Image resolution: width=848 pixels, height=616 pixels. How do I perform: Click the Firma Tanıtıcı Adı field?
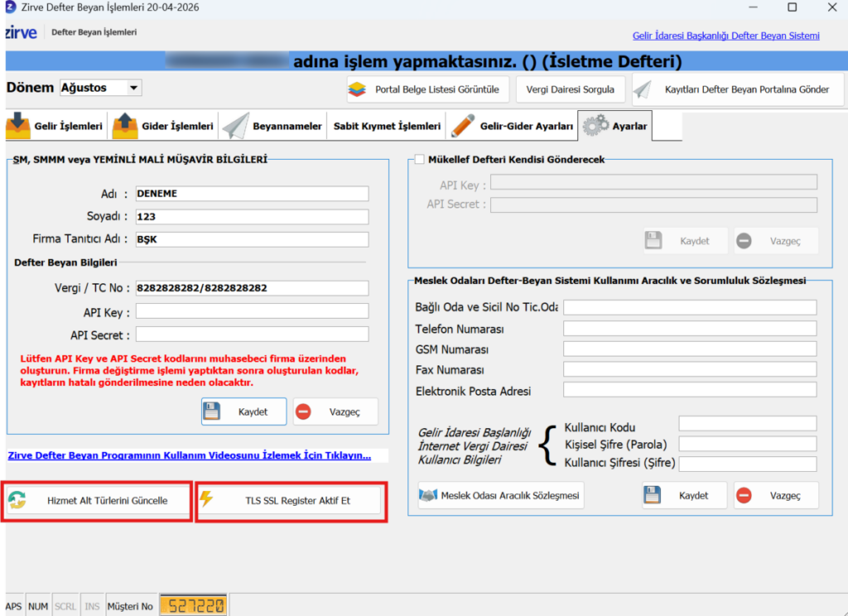click(x=252, y=239)
